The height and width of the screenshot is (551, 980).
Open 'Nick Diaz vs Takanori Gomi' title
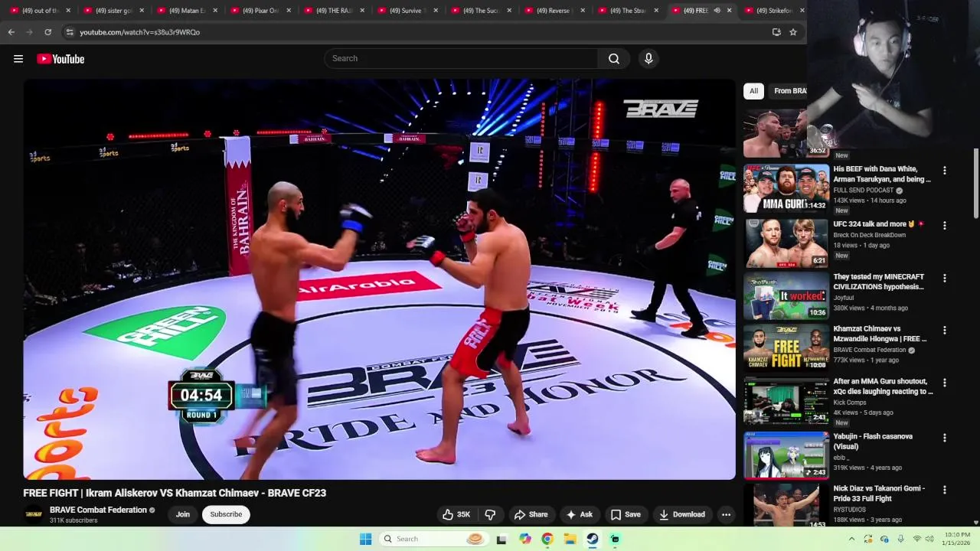tap(879, 493)
